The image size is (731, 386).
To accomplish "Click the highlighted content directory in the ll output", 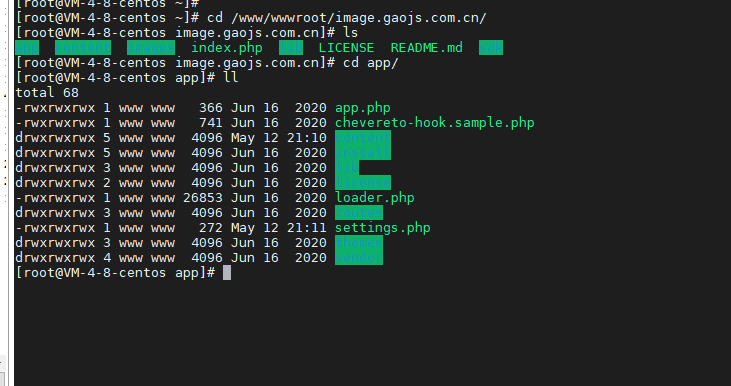I will click(363, 138).
